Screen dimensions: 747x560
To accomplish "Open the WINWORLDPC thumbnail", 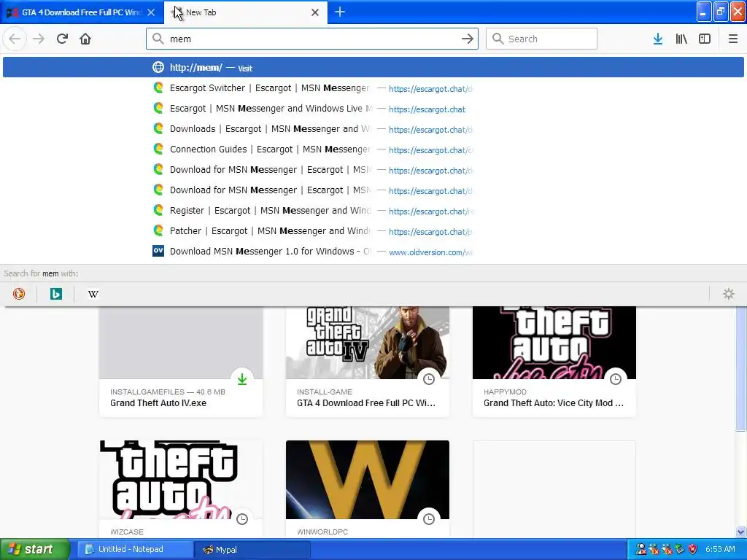I will pyautogui.click(x=368, y=480).
